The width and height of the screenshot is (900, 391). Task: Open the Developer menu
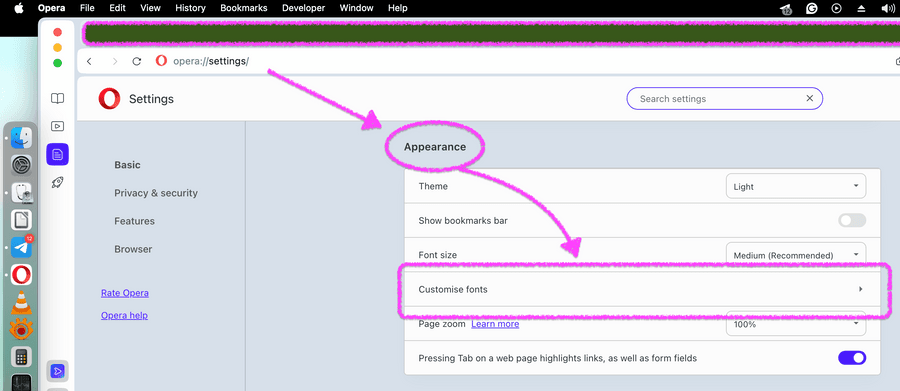304,8
